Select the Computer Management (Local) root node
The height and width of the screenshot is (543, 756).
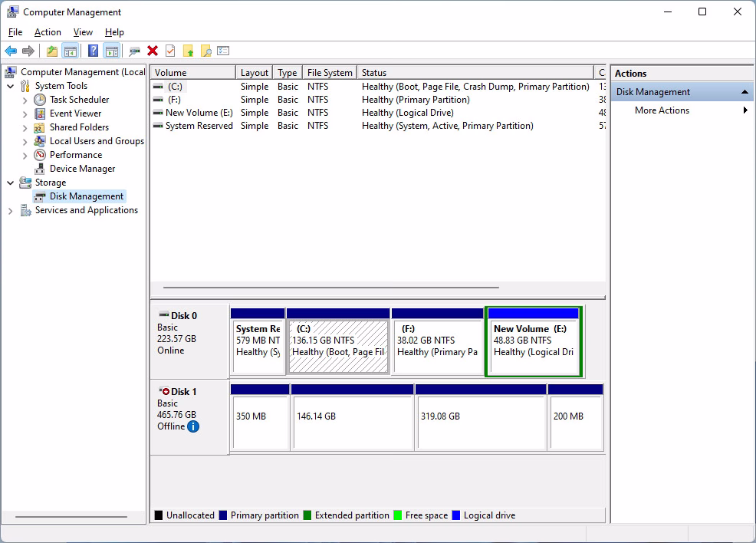(83, 72)
